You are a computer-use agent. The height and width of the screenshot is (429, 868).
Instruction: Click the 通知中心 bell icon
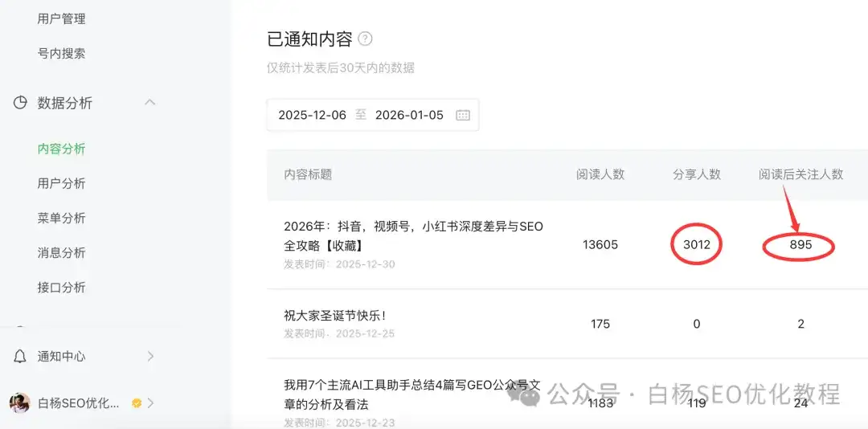(20, 356)
